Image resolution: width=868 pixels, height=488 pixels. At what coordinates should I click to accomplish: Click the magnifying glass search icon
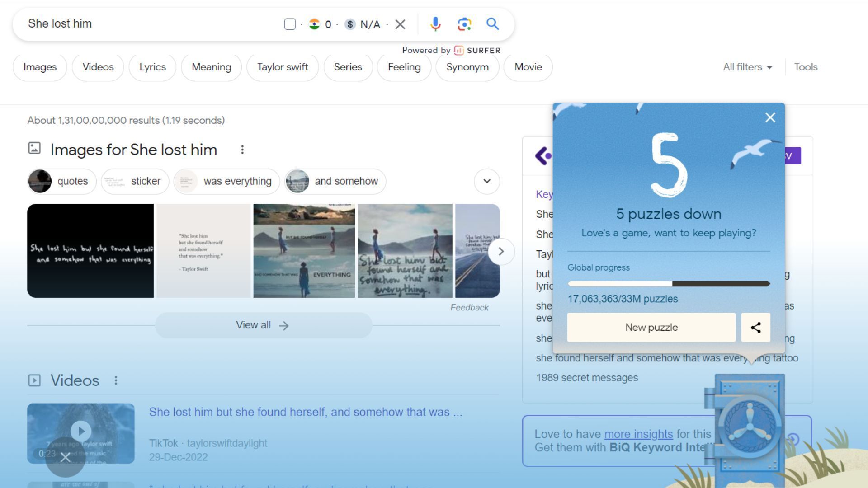(x=493, y=24)
